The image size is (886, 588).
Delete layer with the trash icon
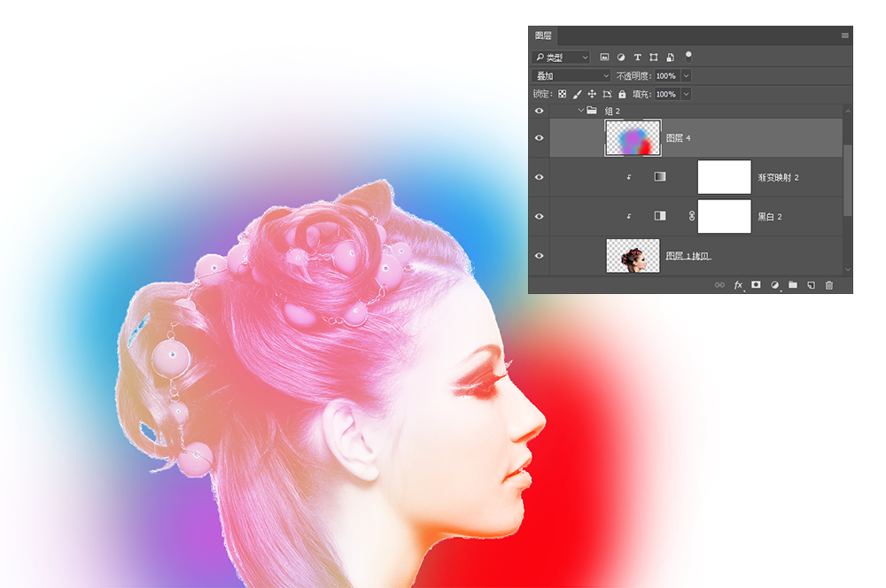pos(829,285)
